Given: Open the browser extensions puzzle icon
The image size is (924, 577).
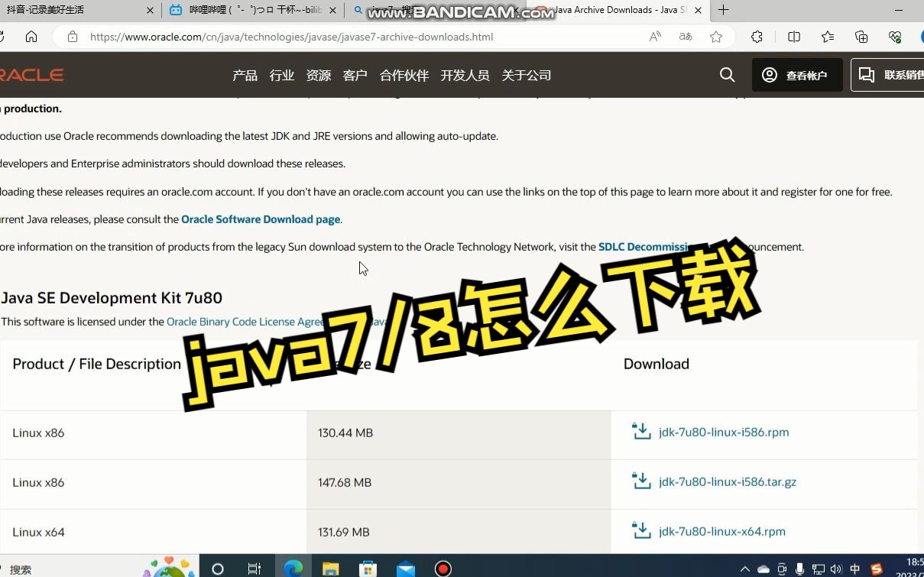Looking at the screenshot, I should pyautogui.click(x=757, y=37).
